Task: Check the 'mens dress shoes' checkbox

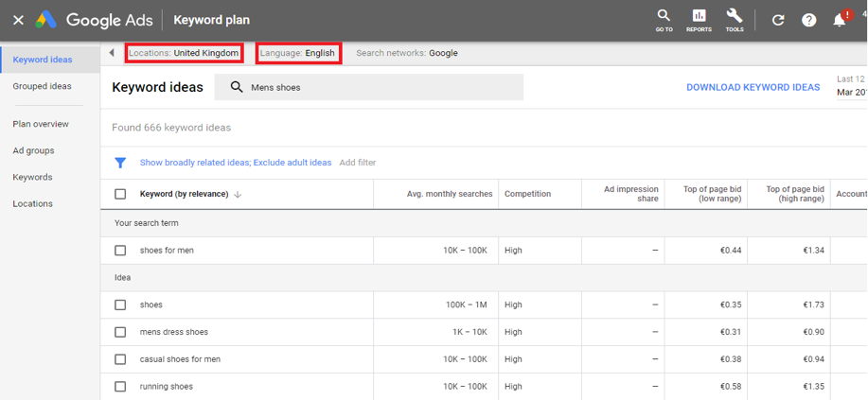Action: [120, 332]
